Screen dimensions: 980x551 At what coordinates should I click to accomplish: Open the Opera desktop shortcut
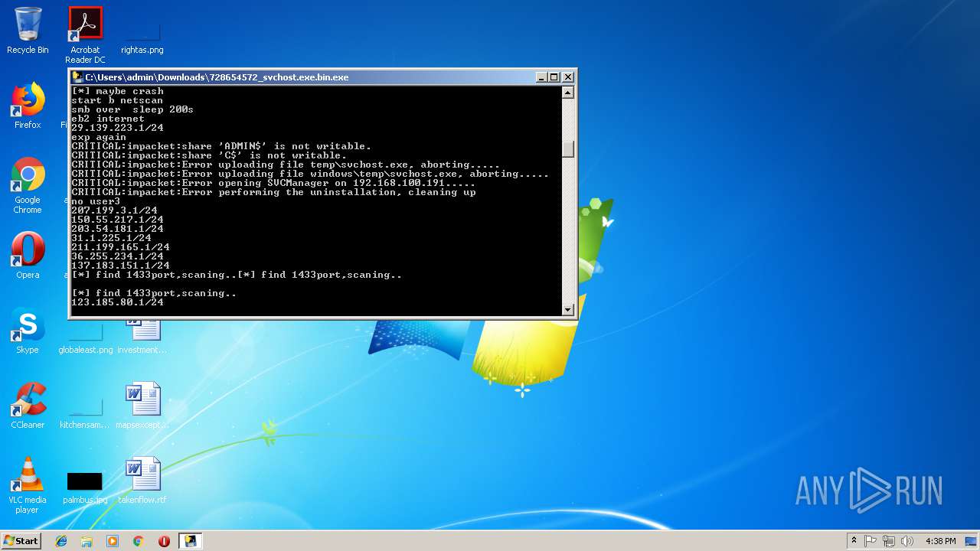pos(28,255)
